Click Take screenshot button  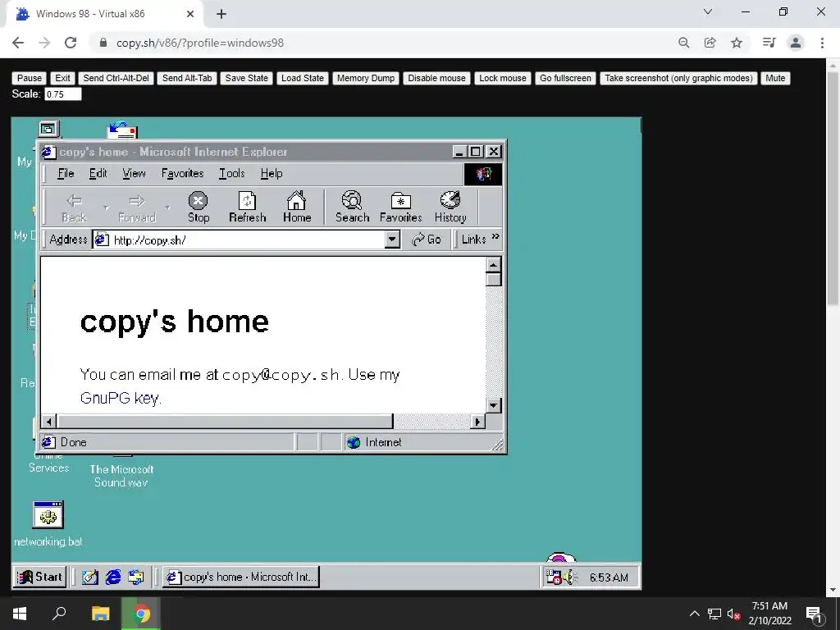point(678,78)
